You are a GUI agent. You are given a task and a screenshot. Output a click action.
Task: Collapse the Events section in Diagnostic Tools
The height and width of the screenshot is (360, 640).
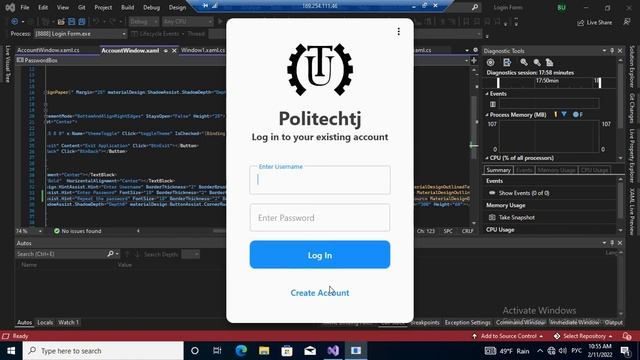tap(487, 93)
